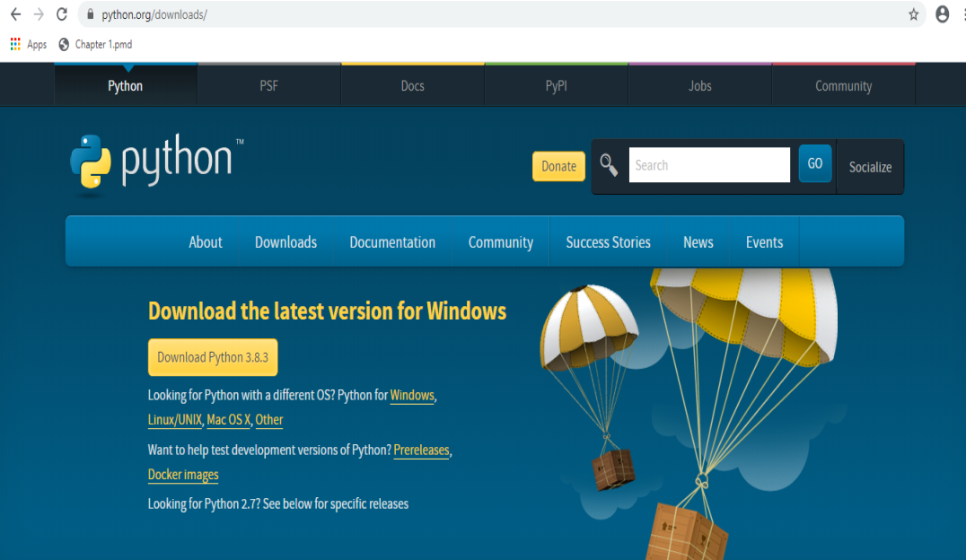Open the Chapter 1.pmd bookmark
Image resolution: width=966 pixels, height=560 pixels.
pos(97,44)
